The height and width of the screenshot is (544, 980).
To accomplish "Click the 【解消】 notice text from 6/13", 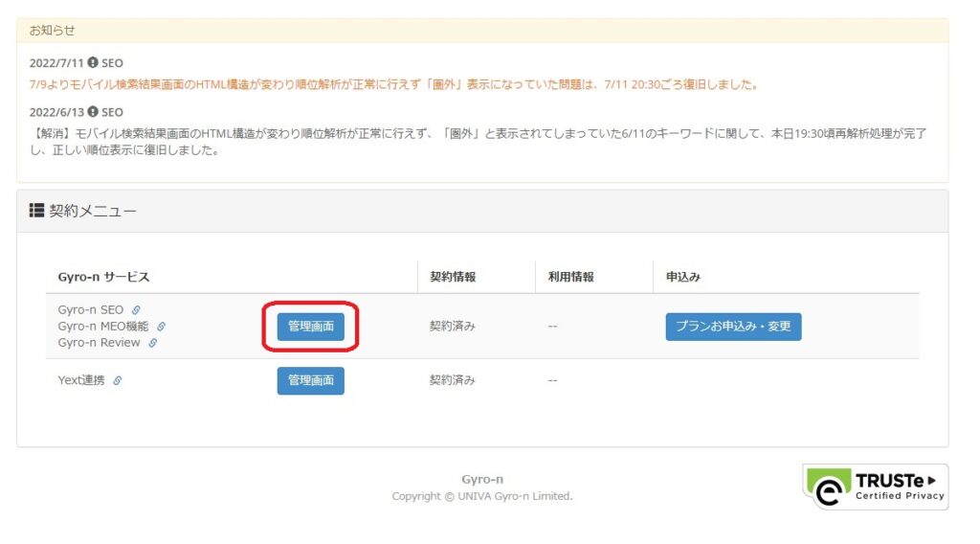I will pyautogui.click(x=479, y=142).
